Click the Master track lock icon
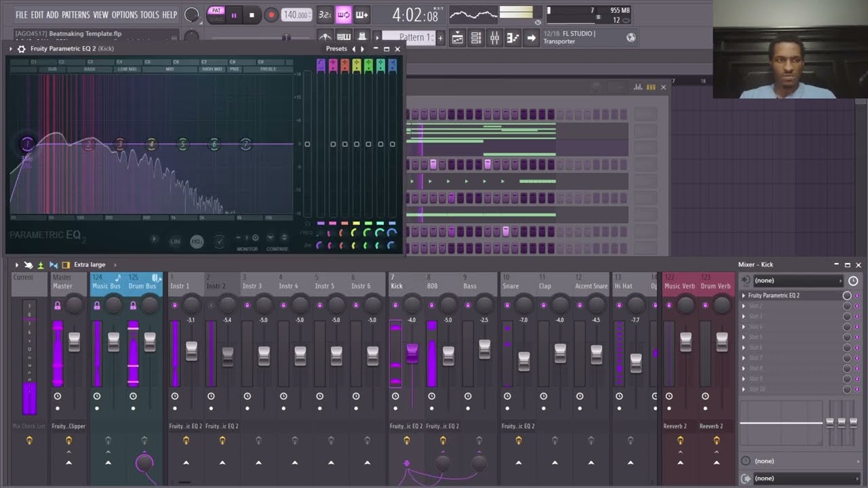This screenshot has height=488, width=868. point(58,306)
